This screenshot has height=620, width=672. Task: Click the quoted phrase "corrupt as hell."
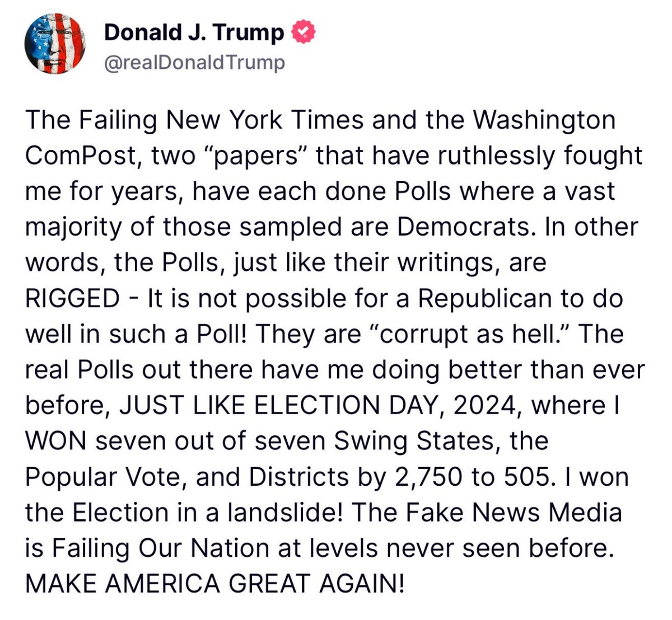[475, 334]
